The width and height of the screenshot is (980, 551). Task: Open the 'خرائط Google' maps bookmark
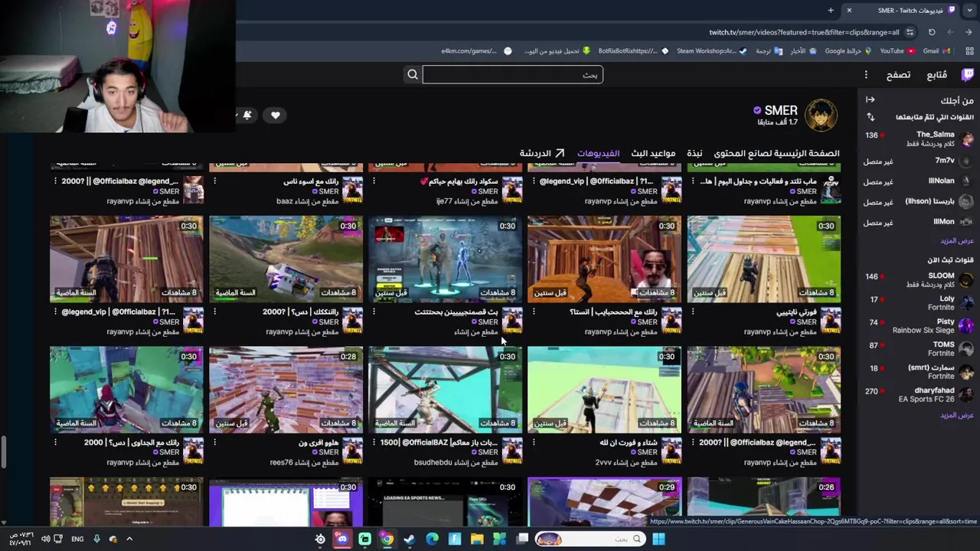pos(848,51)
